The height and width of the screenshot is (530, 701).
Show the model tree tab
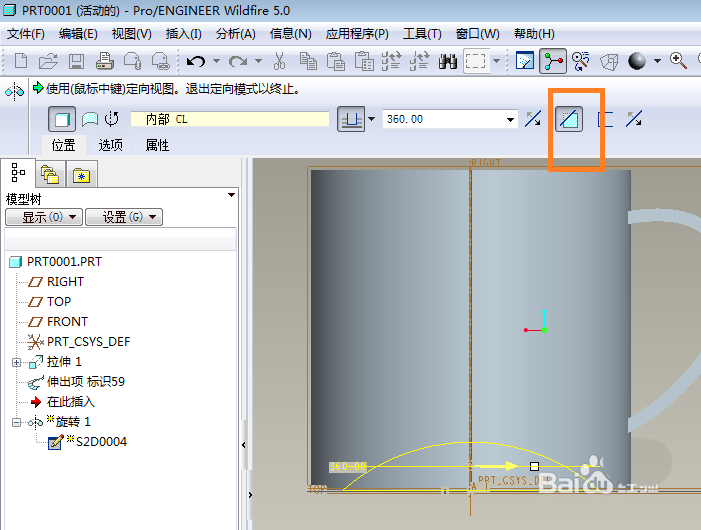[18, 173]
